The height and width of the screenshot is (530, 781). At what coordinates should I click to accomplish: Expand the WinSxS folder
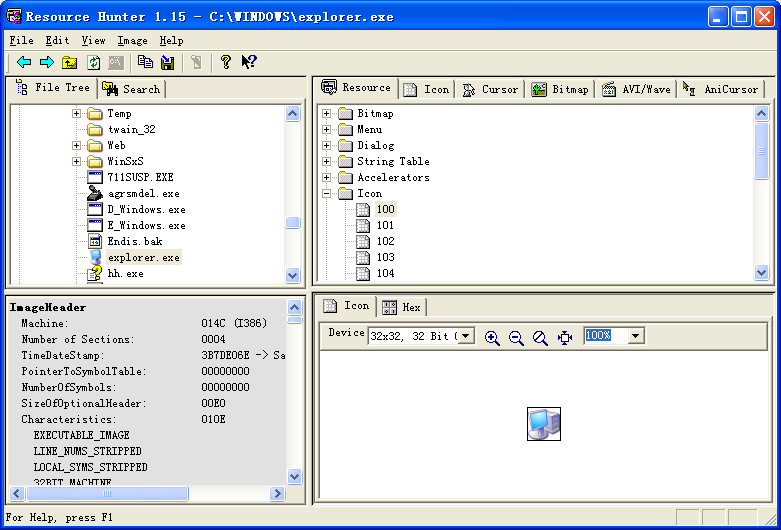pyautogui.click(x=76, y=161)
